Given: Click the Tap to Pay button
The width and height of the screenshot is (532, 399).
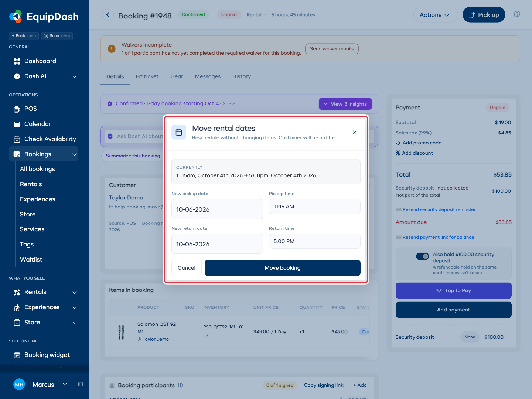Looking at the screenshot, I should coord(454,290).
